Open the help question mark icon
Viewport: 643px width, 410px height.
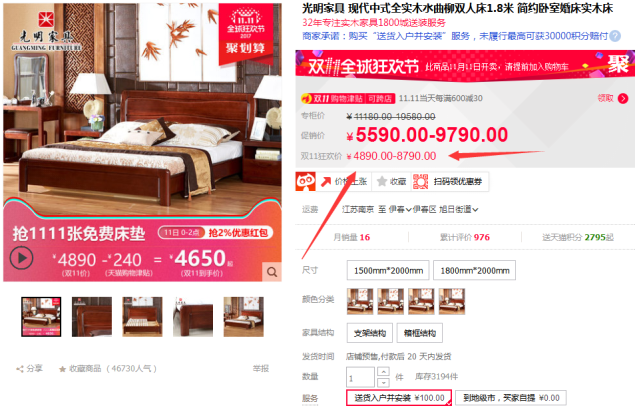click(615, 36)
